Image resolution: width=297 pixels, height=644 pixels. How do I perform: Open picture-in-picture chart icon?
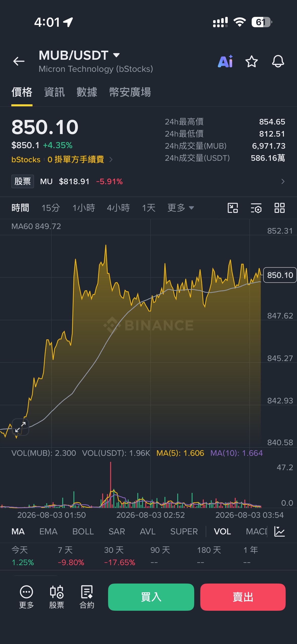tap(233, 208)
